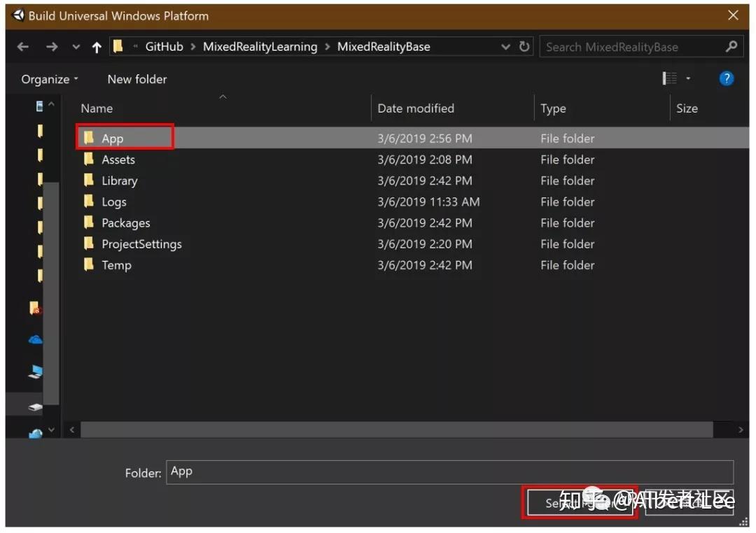Click File folder type in Temp row
Viewport: 756px width, 533px height.
tap(568, 266)
